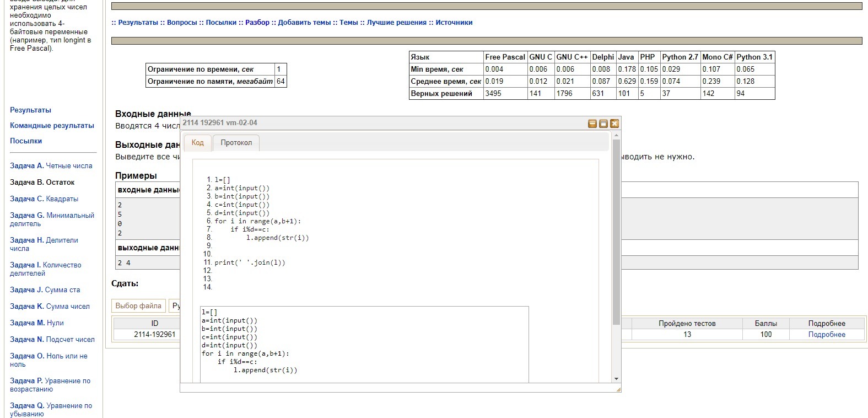Close the submission code popup
Viewport: 868px width, 418px height.
click(x=614, y=124)
